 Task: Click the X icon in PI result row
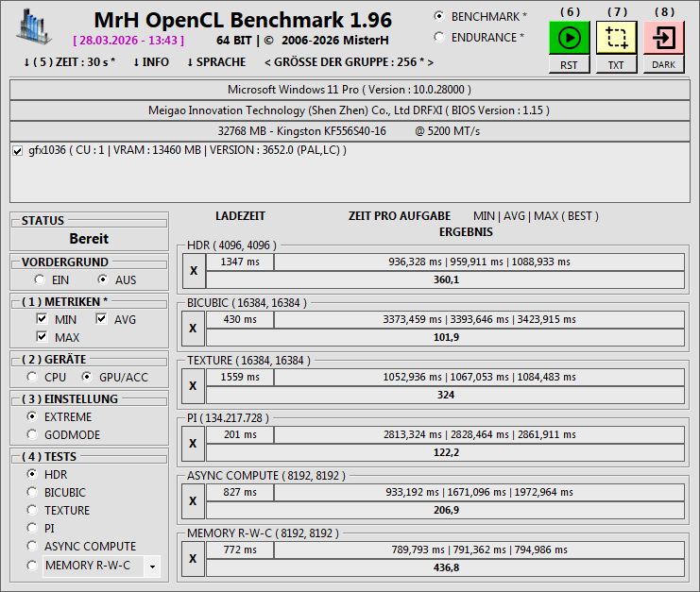pyautogui.click(x=194, y=444)
